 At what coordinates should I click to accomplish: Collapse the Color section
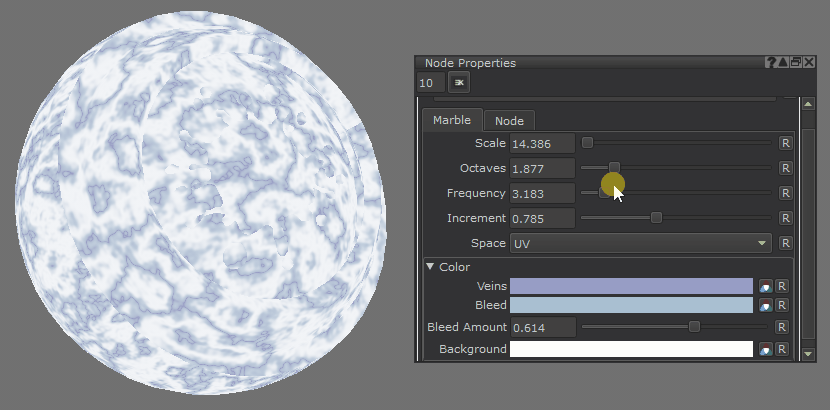click(430, 267)
